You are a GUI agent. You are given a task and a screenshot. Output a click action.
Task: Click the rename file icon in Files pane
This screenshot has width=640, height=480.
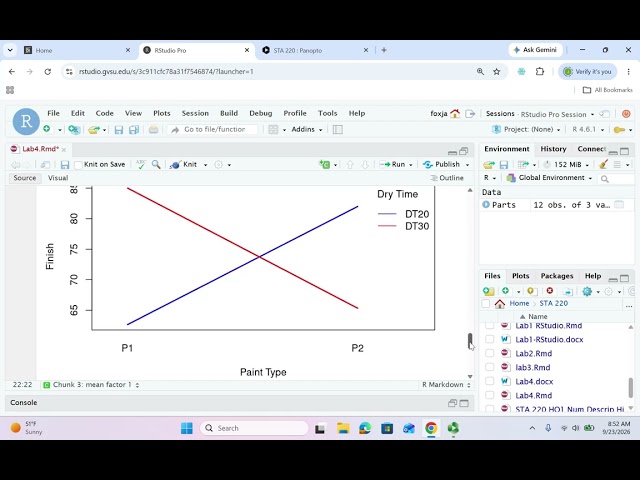(568, 291)
